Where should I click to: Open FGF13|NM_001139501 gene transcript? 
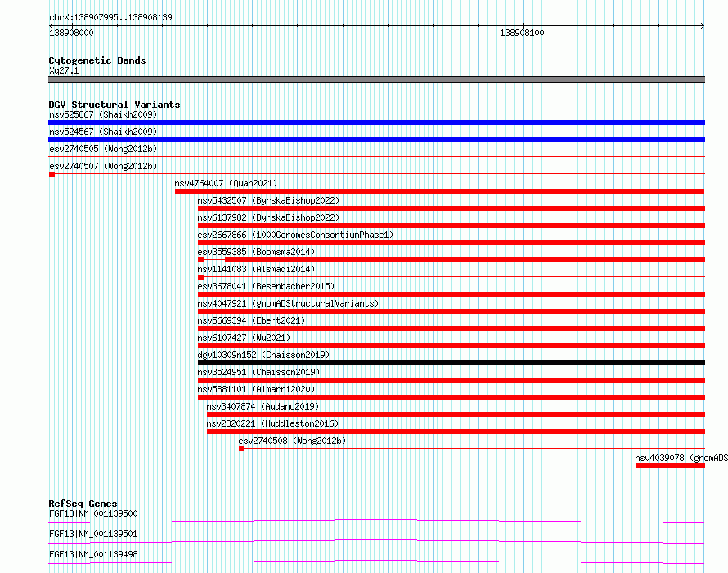coord(93,534)
